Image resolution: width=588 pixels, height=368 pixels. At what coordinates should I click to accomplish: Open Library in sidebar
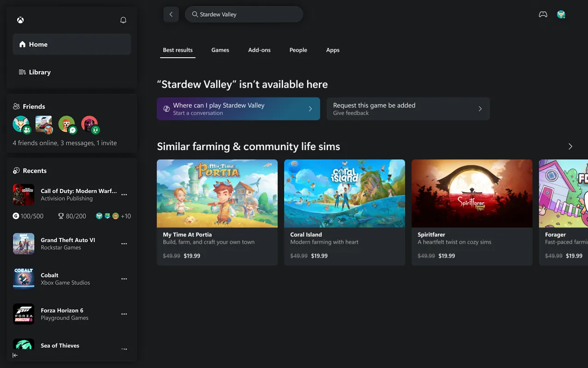[x=72, y=72]
